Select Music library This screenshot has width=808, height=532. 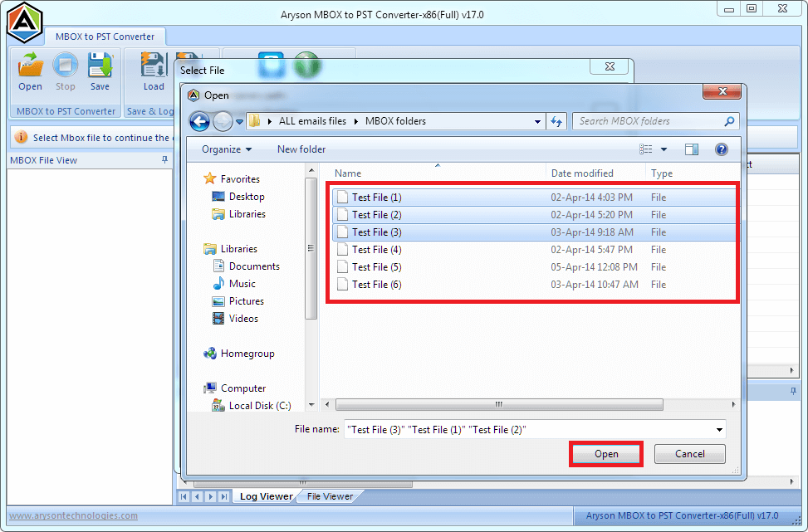coord(242,284)
